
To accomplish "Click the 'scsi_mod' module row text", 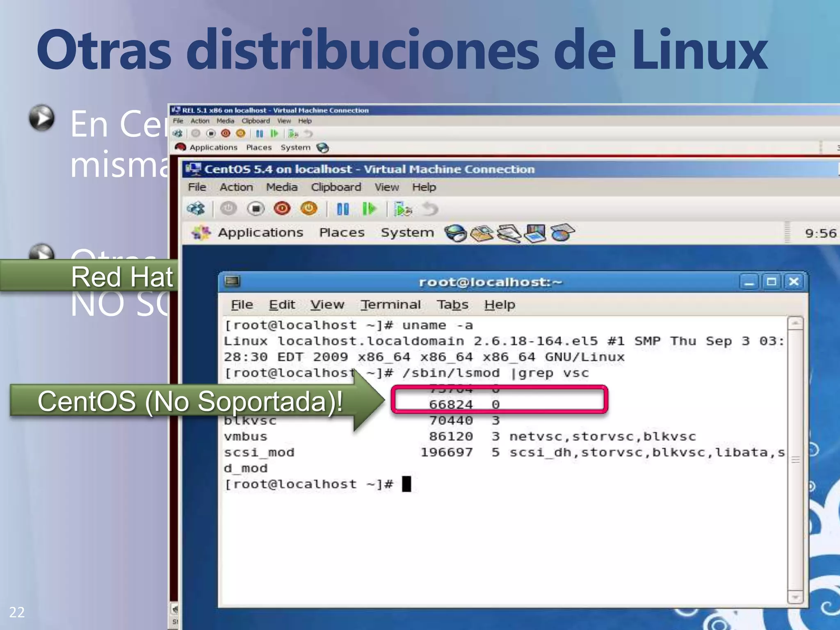I will point(259,452).
